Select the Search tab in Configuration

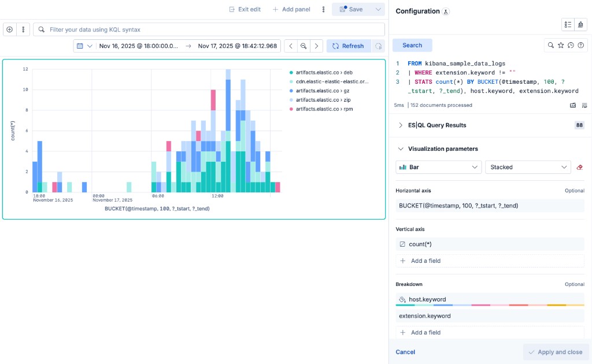tap(412, 45)
